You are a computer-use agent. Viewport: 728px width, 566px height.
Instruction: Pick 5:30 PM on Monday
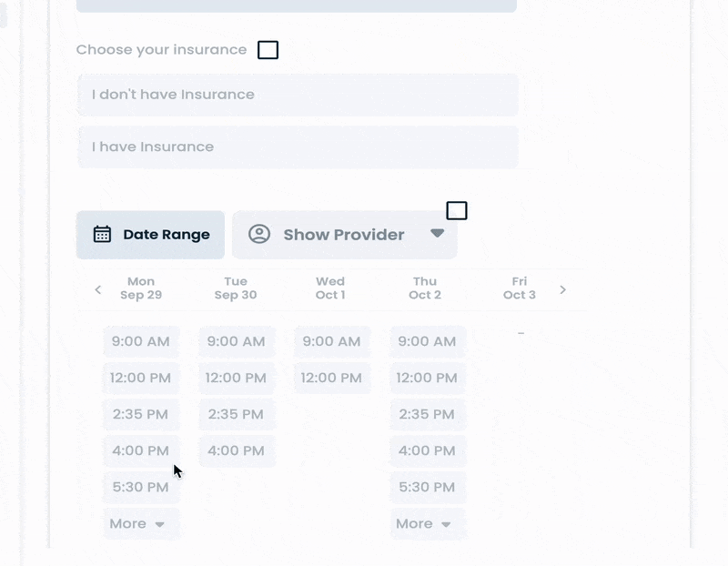141,487
